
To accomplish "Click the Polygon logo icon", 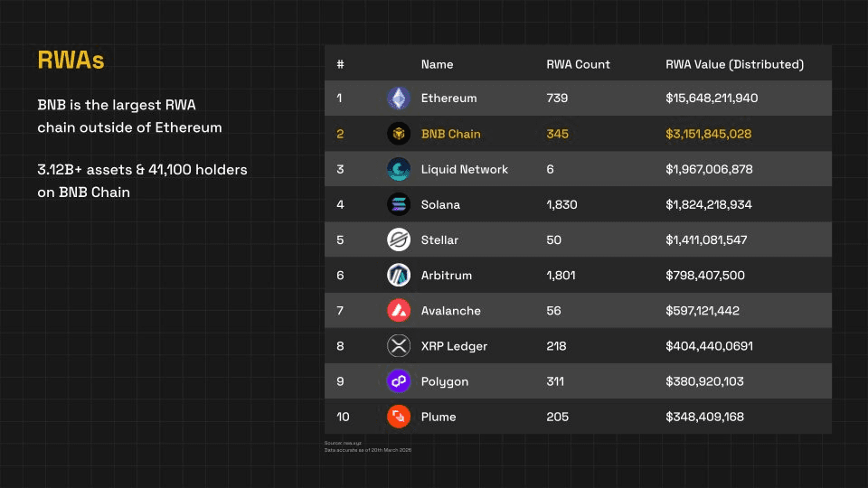I will click(x=399, y=381).
